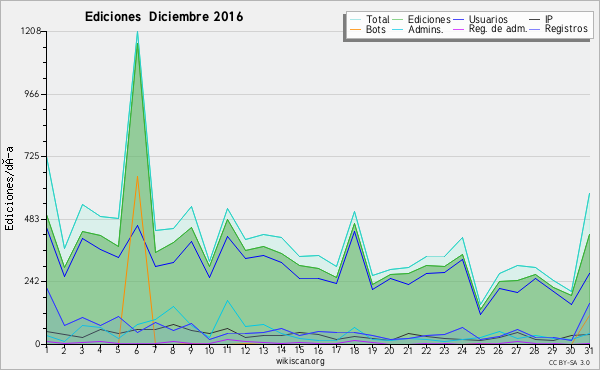Click day "15" on the x-axis
The height and width of the screenshot is (370, 600).
[300, 350]
